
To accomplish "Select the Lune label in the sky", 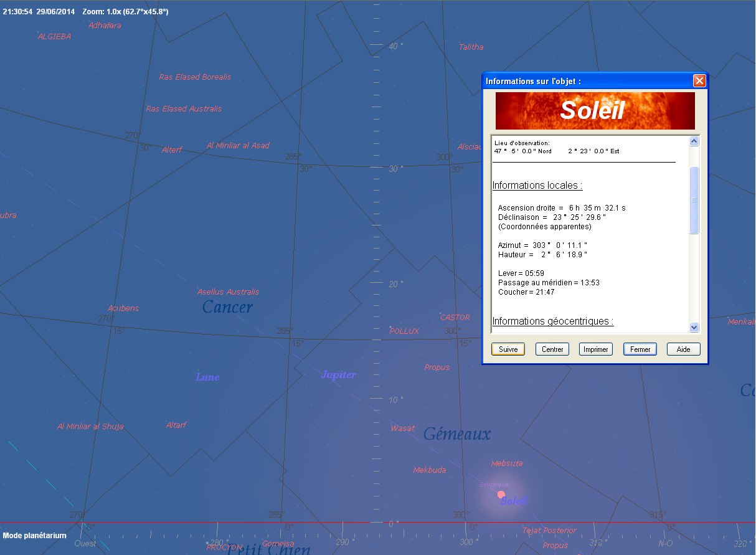I will tap(207, 377).
